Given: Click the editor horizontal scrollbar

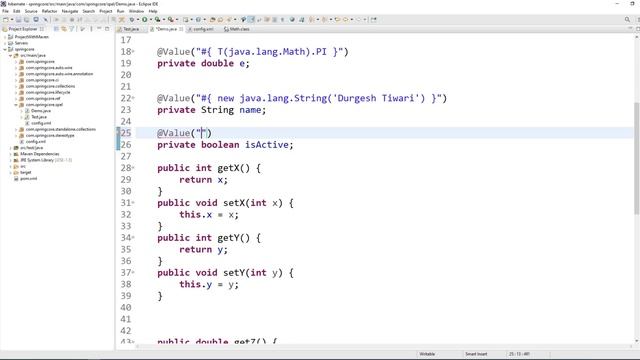Looking at the screenshot, I should click(384, 347).
